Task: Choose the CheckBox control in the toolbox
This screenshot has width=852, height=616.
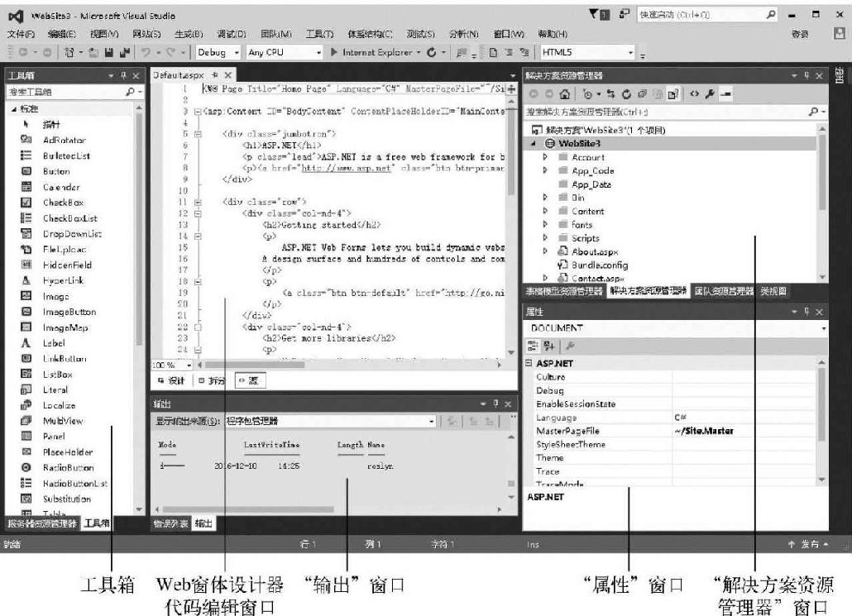Action: (x=63, y=203)
